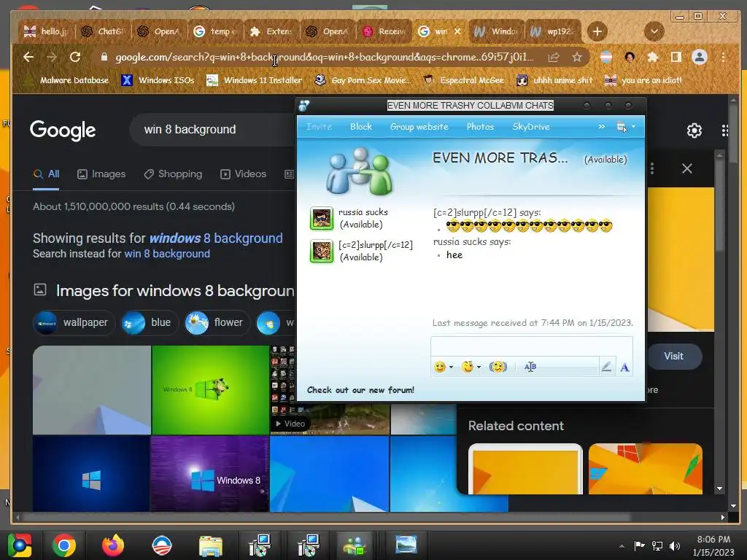Click the page horizontal scrollbar
This screenshot has width=747, height=560.
327,517
